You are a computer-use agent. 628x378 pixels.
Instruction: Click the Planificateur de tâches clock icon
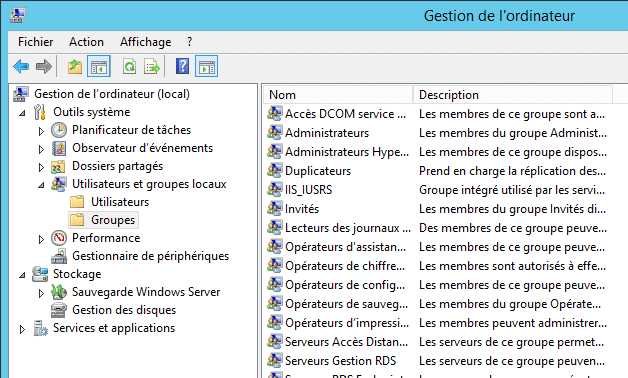point(59,130)
